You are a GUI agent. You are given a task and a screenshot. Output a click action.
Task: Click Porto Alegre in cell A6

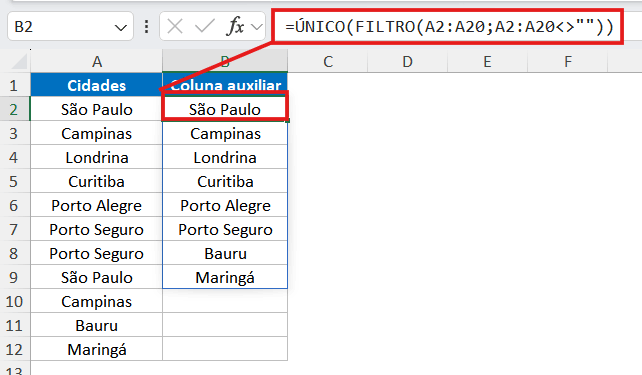(x=97, y=205)
